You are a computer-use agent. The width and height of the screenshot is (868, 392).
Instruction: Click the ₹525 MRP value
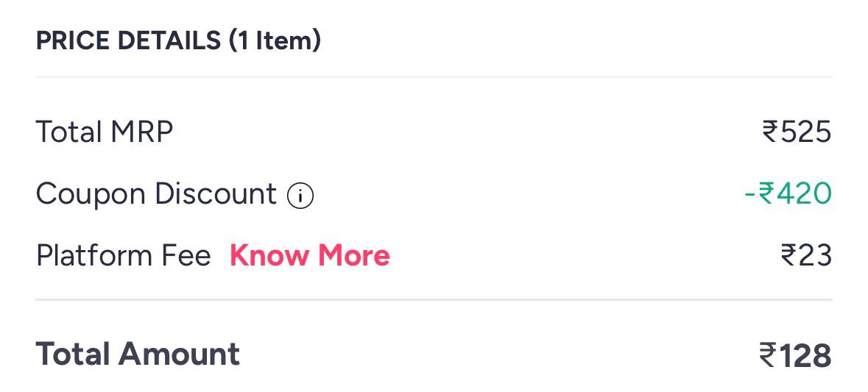point(797,132)
